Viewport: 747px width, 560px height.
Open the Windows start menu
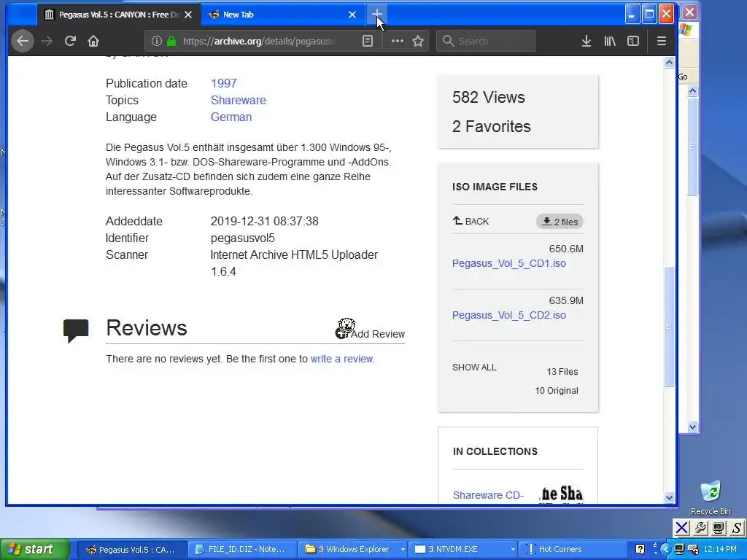(34, 550)
